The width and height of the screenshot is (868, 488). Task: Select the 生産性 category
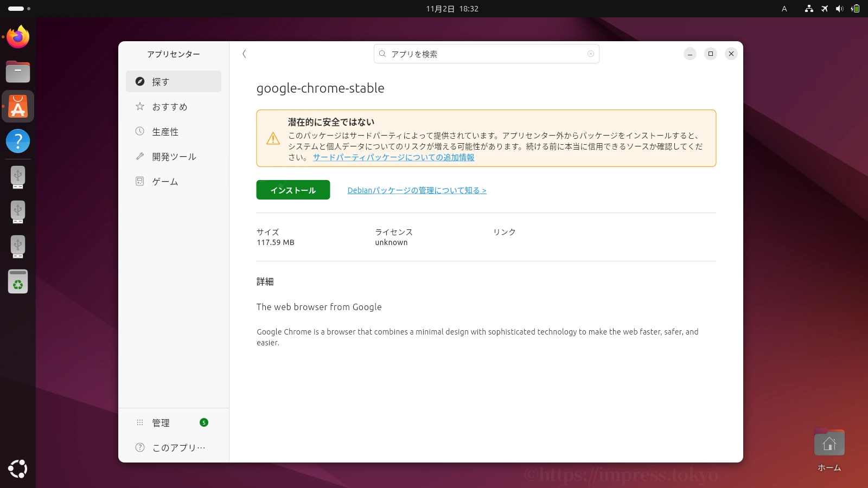coord(174,131)
